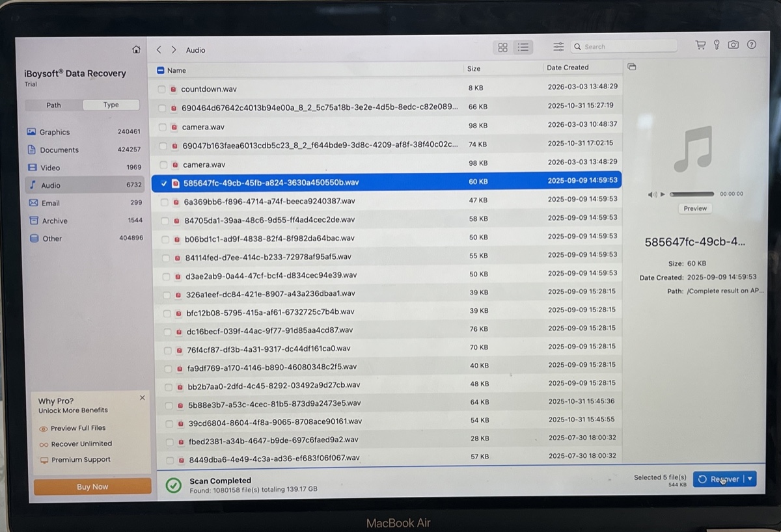Screen dimensions: 781x532
Task: Click the license key icon
Action: pos(717,45)
